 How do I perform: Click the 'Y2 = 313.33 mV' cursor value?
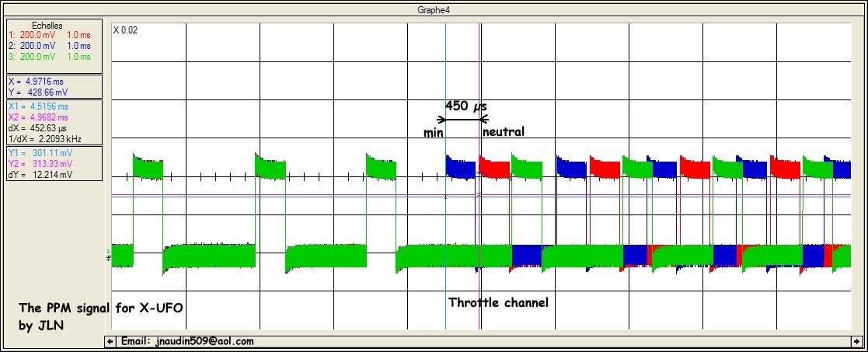[40, 164]
